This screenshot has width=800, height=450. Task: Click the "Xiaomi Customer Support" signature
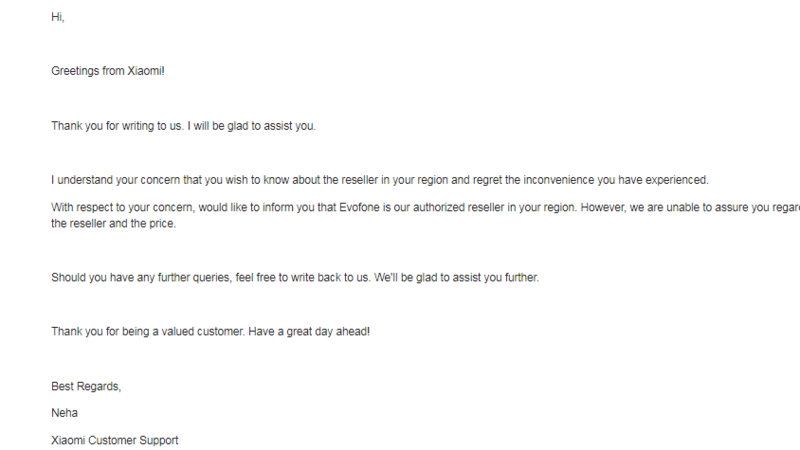115,439
